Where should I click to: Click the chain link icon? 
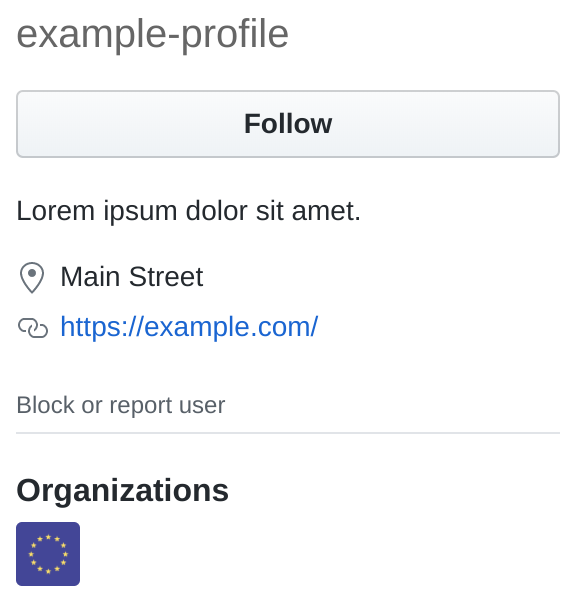pyautogui.click(x=33, y=328)
